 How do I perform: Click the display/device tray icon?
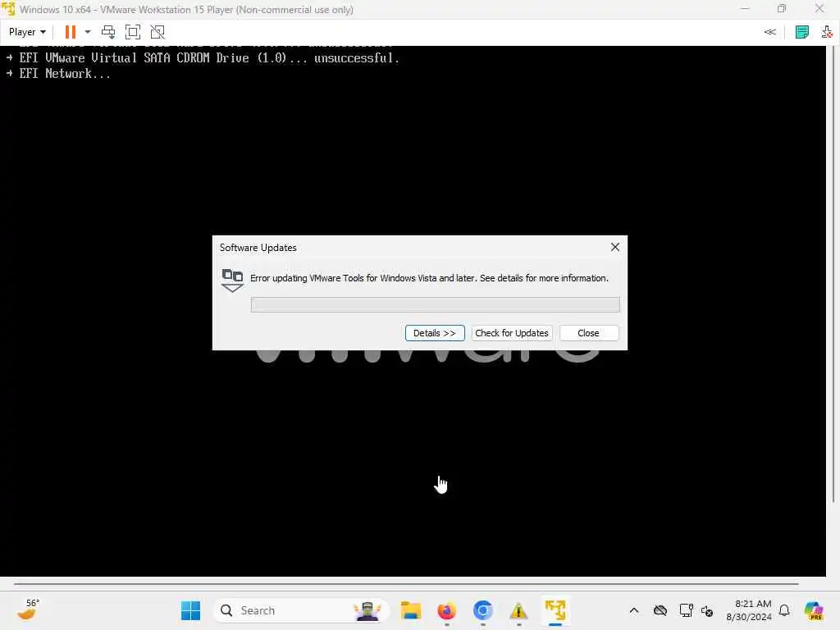(x=687, y=610)
